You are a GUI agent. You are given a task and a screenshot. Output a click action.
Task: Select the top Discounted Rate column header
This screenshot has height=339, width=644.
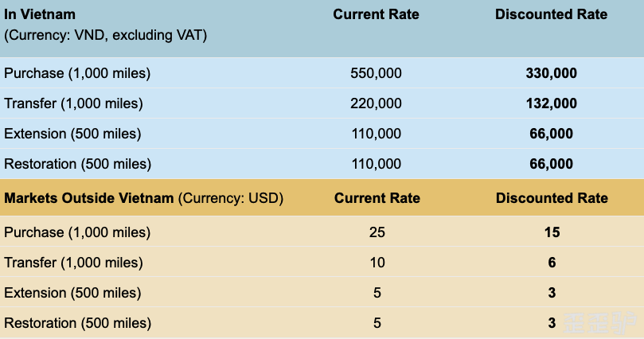pyautogui.click(x=551, y=14)
